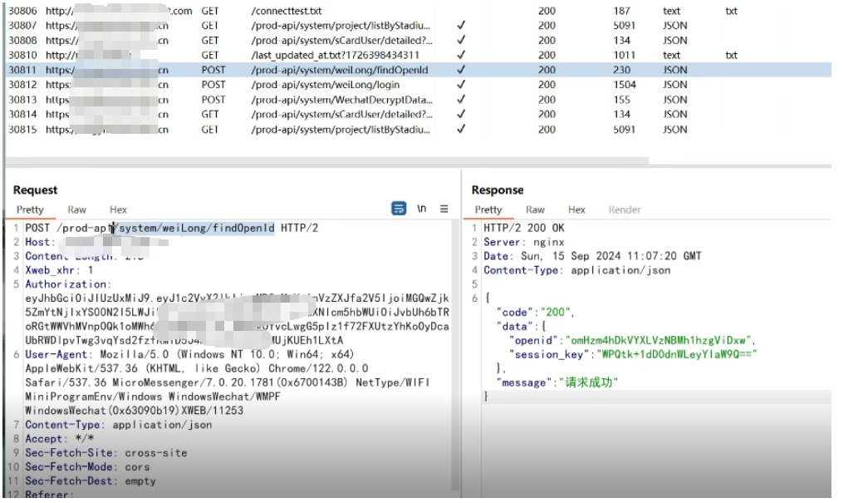Open the Raw tab in Response panel
The height and width of the screenshot is (503, 868).
pos(535,210)
